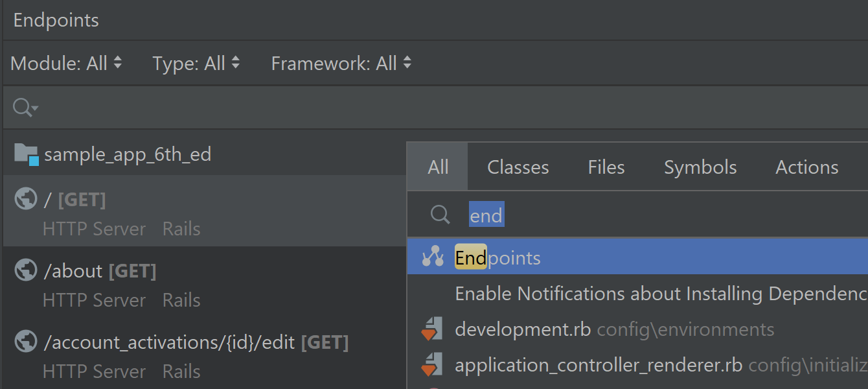Image resolution: width=868 pixels, height=389 pixels.
Task: Switch to the Classes tab
Action: [518, 167]
